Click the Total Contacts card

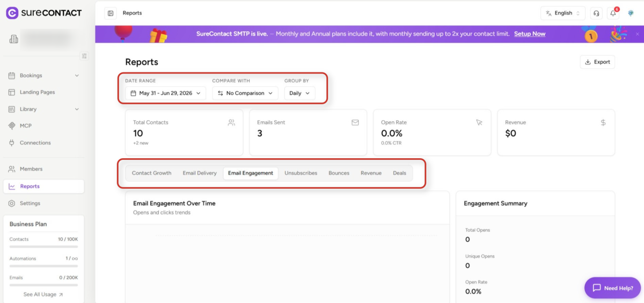[x=184, y=132]
